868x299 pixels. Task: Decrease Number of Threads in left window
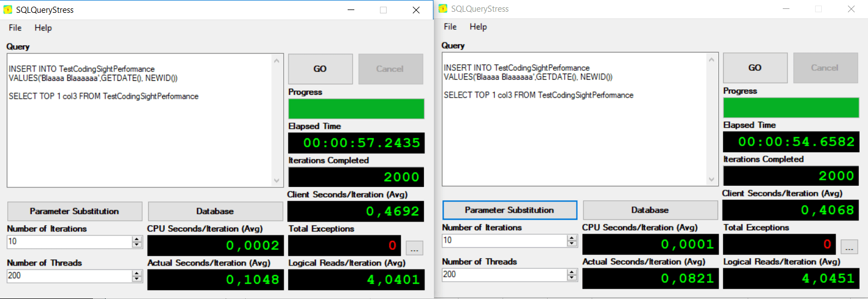pyautogui.click(x=136, y=279)
